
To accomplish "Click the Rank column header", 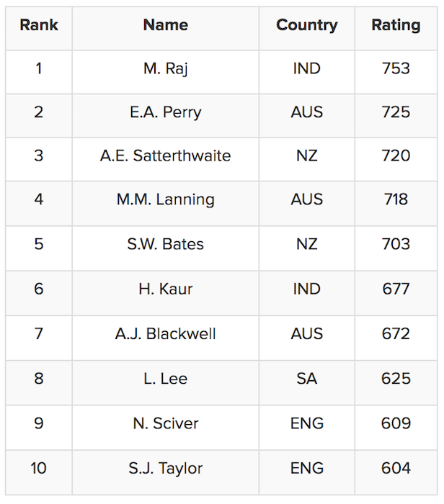I will pyautogui.click(x=39, y=25).
